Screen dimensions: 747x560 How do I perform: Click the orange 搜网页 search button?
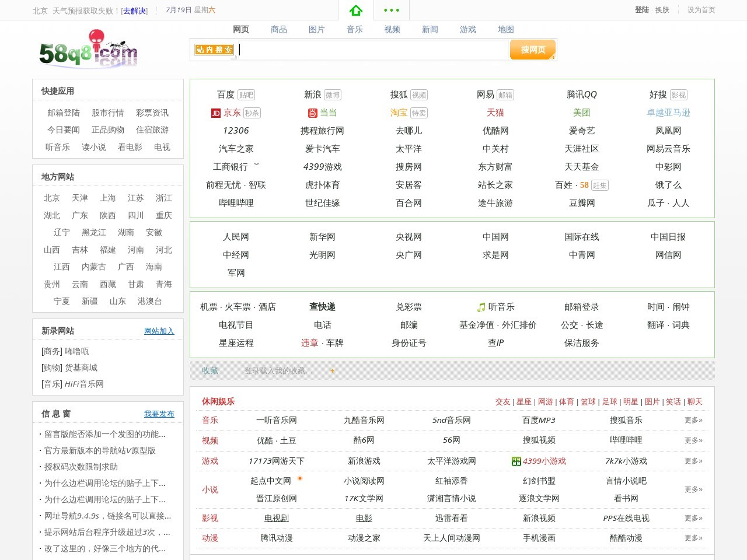pyautogui.click(x=532, y=50)
